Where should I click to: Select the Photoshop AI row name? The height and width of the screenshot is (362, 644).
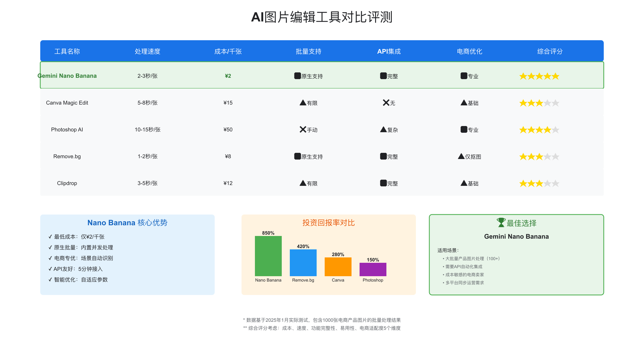(x=67, y=130)
